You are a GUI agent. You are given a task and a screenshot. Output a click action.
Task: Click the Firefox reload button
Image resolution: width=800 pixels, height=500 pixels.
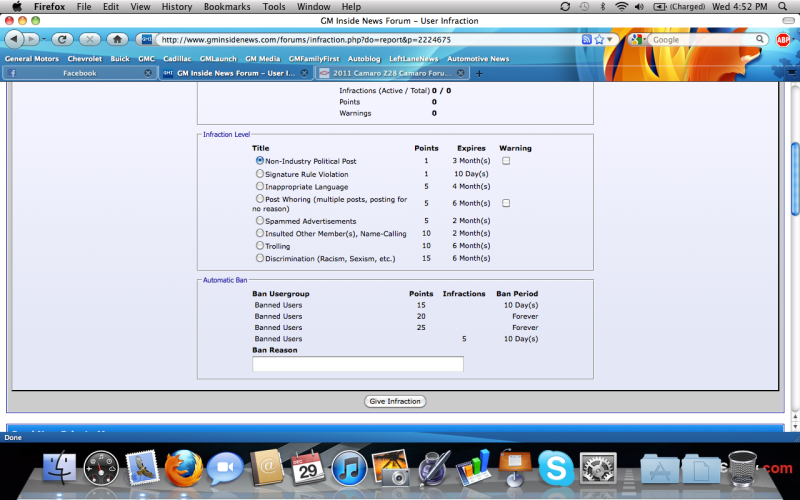pos(62,39)
